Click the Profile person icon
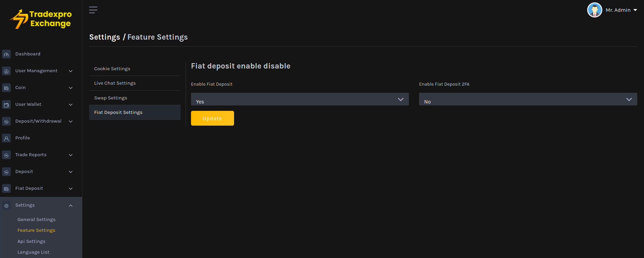This screenshot has height=258, width=644. pos(6,138)
